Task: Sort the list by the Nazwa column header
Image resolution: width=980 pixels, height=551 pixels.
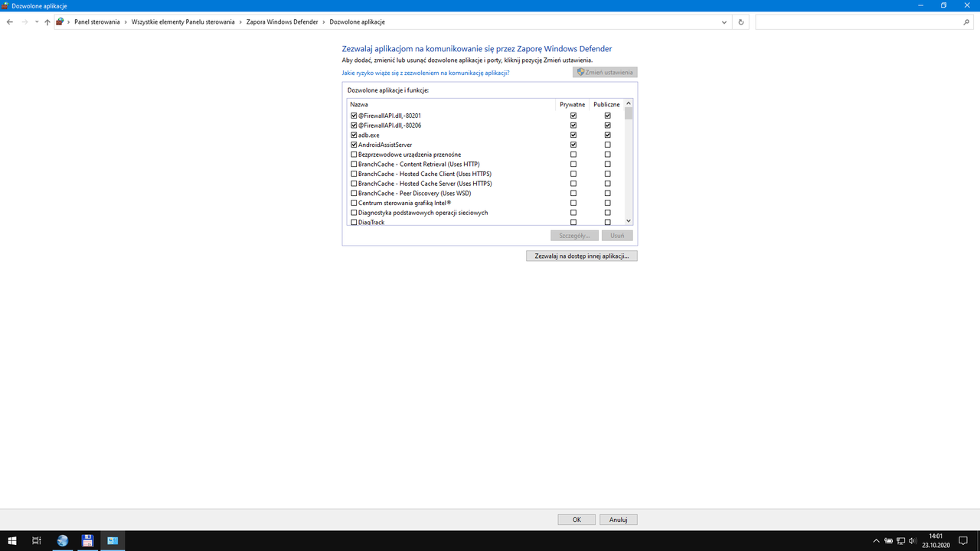Action: [452, 104]
